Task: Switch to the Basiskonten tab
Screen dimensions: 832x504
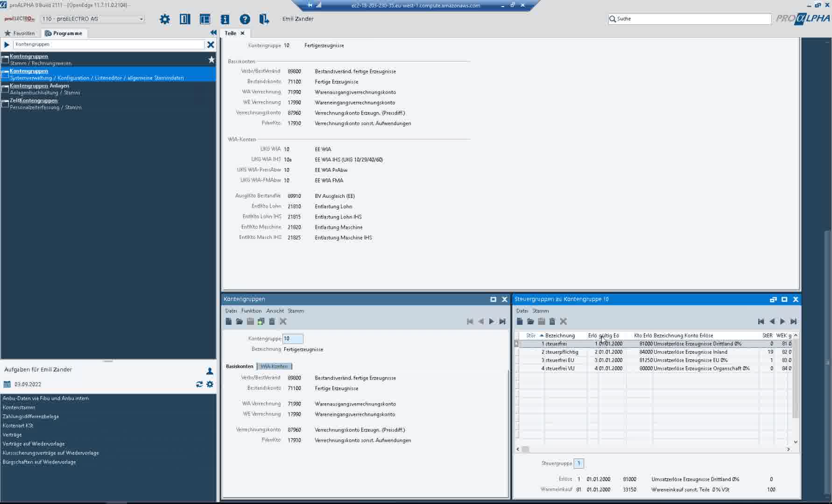Action: pyautogui.click(x=240, y=366)
